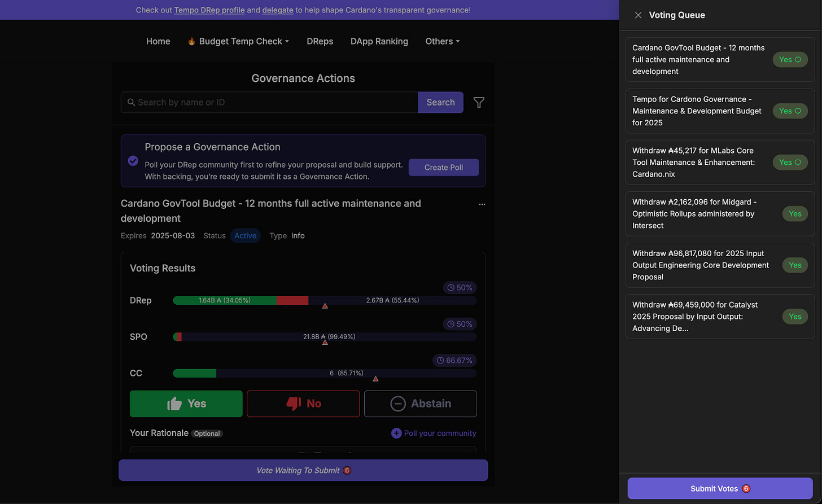The height and width of the screenshot is (504, 822).
Task: Click the expiry date 2025-08-03
Action: coord(173,236)
